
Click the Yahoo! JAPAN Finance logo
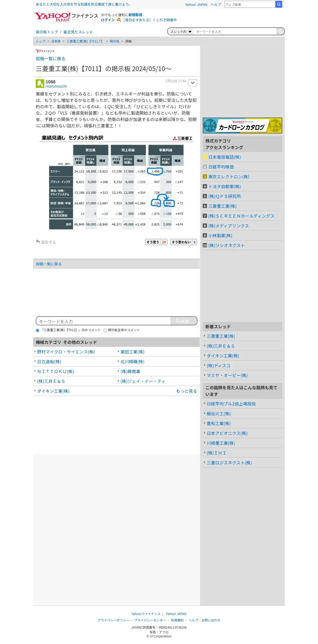click(66, 17)
